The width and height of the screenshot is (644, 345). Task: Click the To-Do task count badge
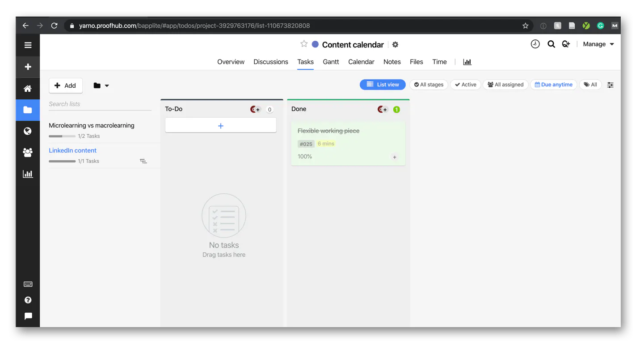[269, 110]
